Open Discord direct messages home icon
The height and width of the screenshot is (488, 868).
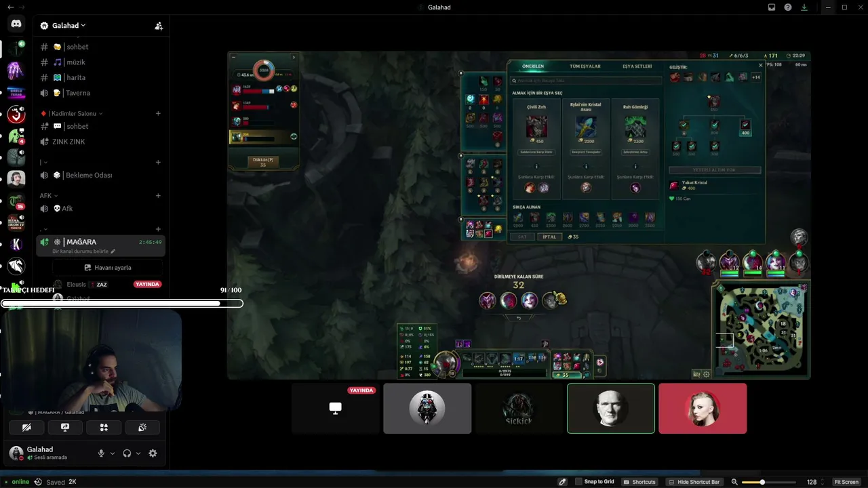point(16,24)
